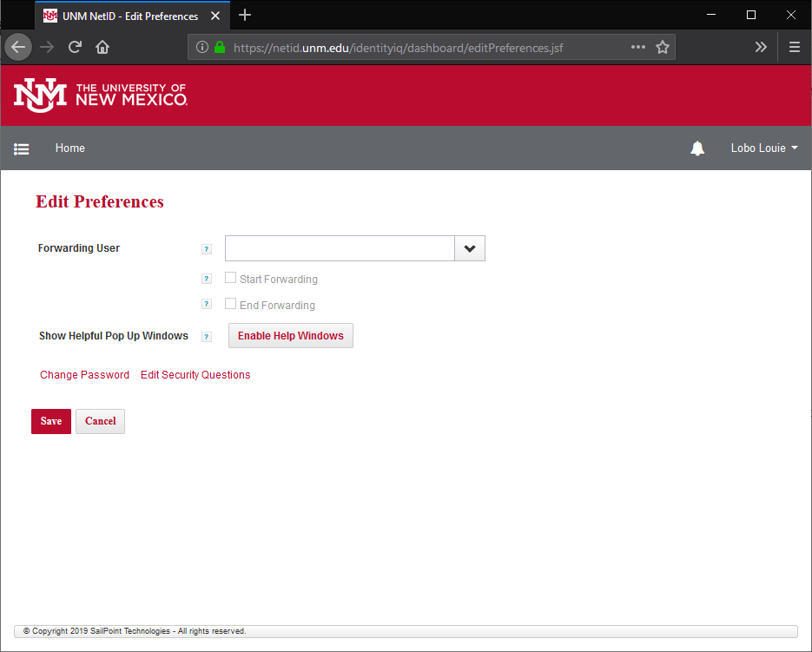Click the Enable Help Windows button
This screenshot has height=652, width=812.
coord(290,336)
